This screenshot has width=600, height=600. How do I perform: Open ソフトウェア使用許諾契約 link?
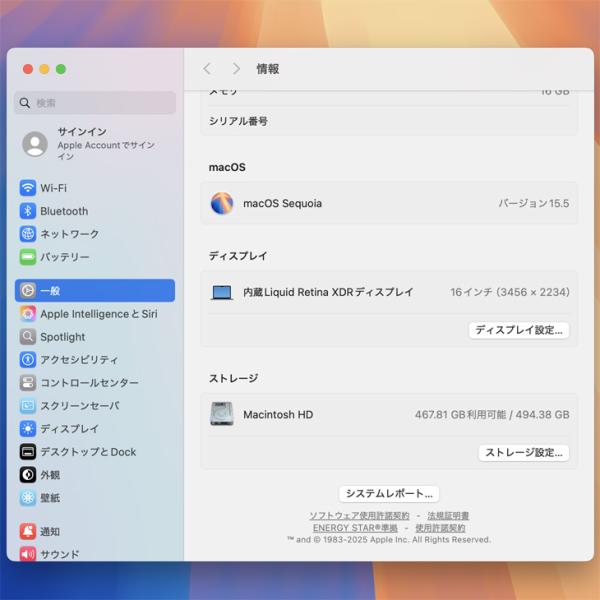click(359, 515)
